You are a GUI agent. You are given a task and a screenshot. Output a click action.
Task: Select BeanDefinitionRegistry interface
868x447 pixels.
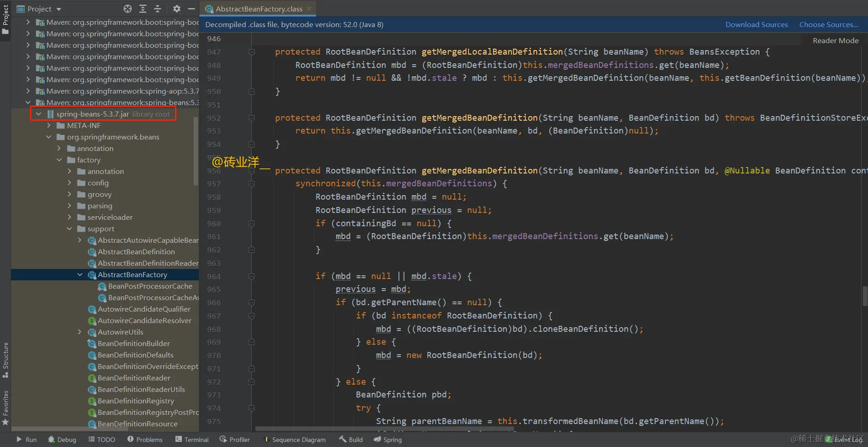(x=135, y=401)
